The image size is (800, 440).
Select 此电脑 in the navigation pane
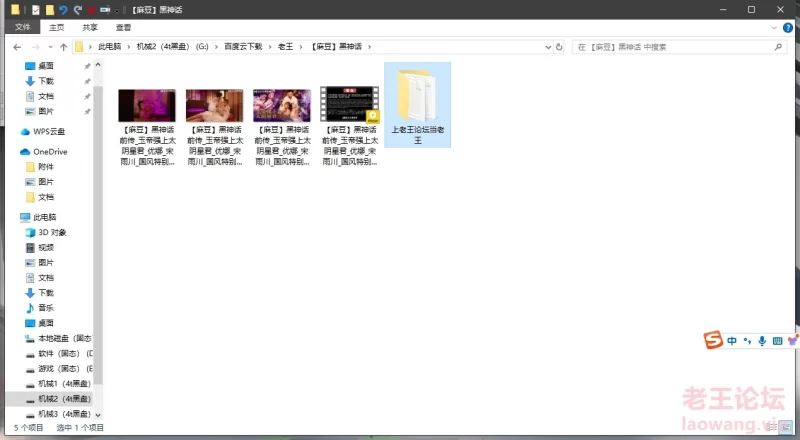point(45,217)
